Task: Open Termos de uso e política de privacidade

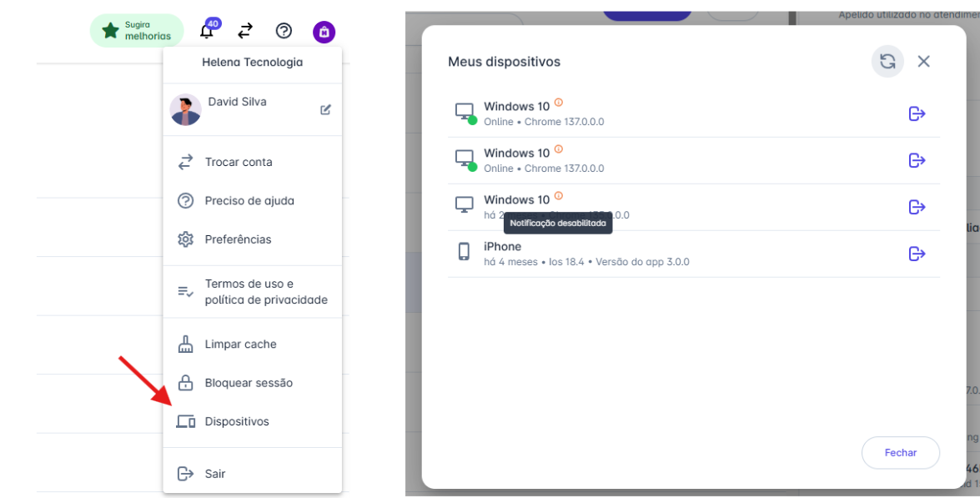Action: click(265, 292)
